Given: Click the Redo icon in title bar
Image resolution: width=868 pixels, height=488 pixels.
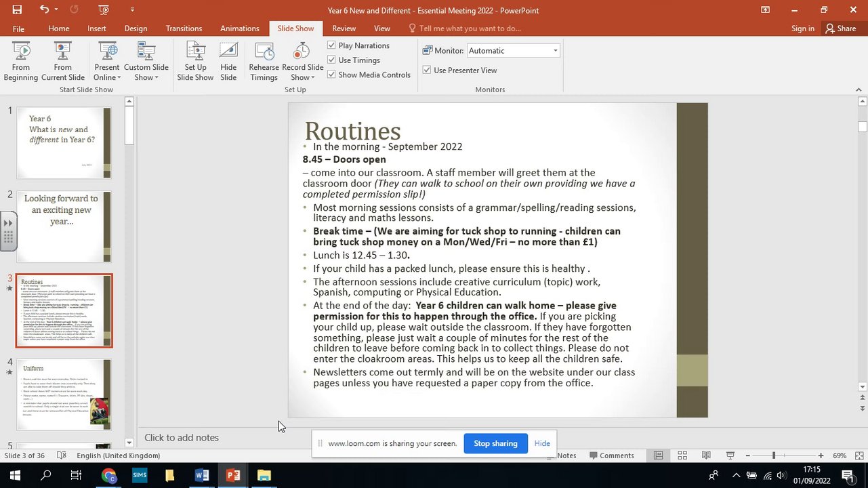Looking at the screenshot, I should click(75, 9).
